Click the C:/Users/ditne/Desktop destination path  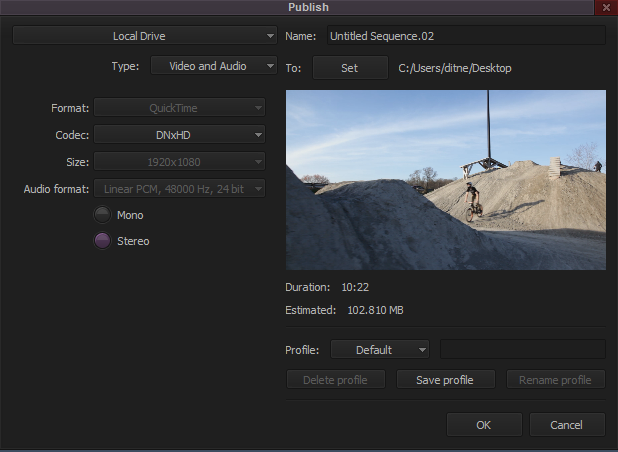point(454,68)
